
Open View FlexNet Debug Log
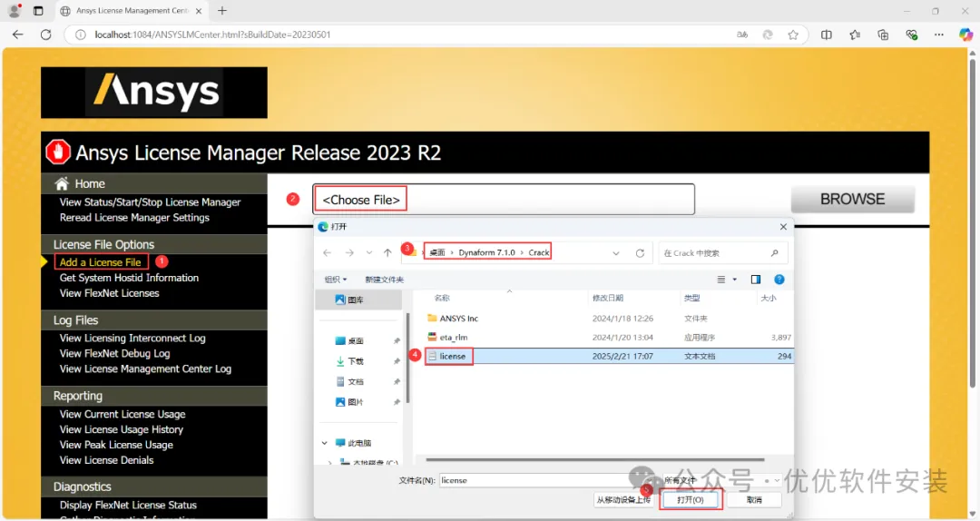tap(115, 353)
